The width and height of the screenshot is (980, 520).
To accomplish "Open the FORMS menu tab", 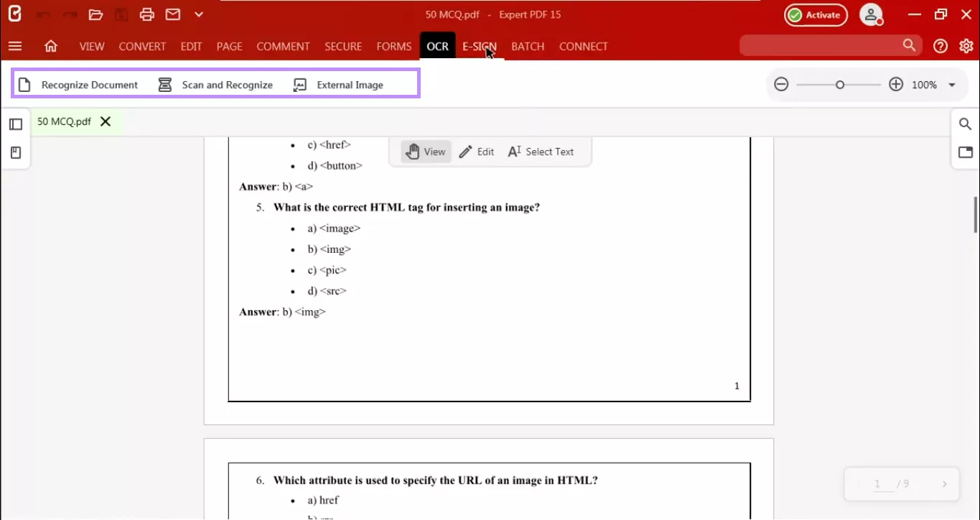I will tap(393, 46).
